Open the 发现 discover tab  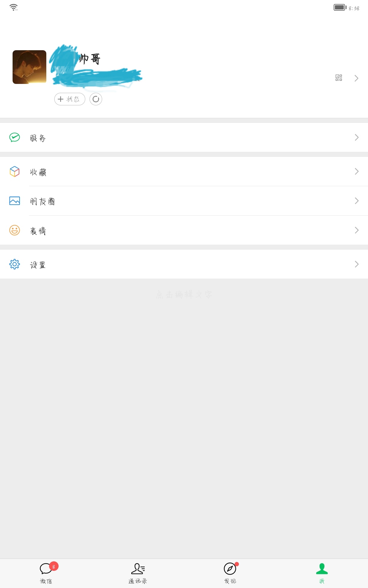pyautogui.click(x=230, y=573)
